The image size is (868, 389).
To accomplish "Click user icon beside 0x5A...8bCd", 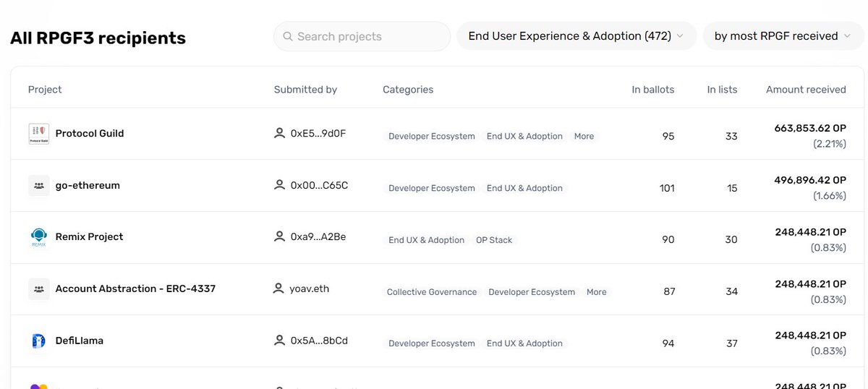I will [x=279, y=340].
